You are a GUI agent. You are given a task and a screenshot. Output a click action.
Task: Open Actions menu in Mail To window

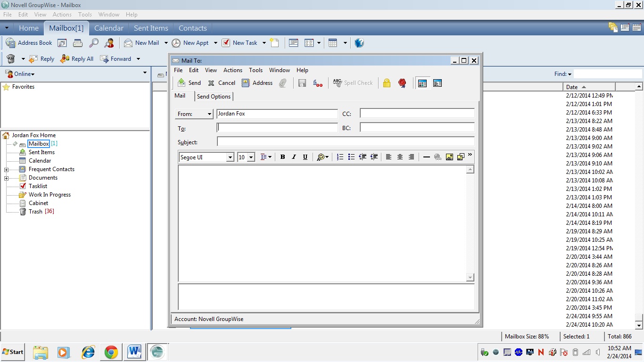tap(233, 70)
